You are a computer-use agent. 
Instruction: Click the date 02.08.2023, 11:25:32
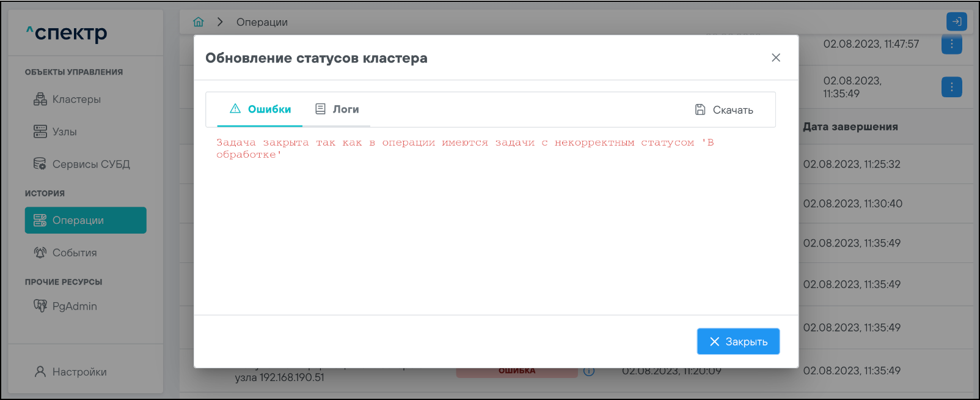(x=852, y=164)
